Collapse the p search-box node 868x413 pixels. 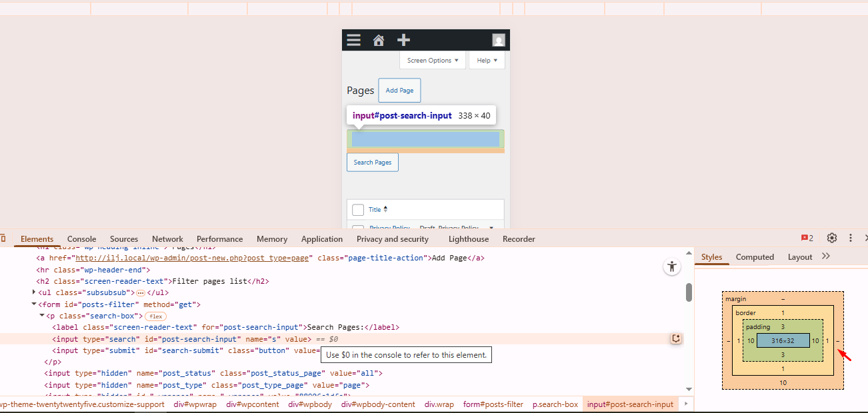42,315
